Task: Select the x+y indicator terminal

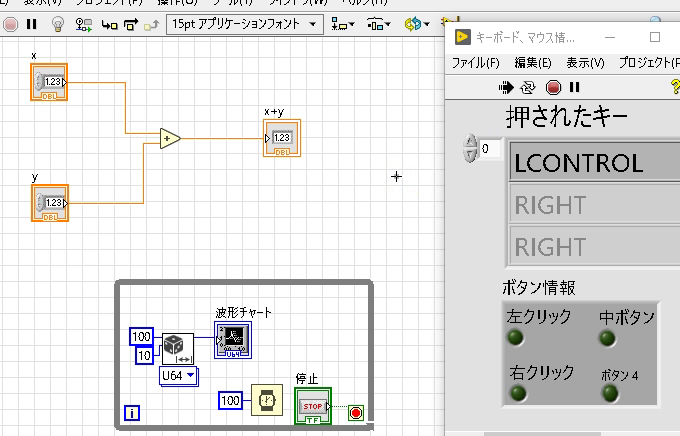Action: tap(282, 138)
